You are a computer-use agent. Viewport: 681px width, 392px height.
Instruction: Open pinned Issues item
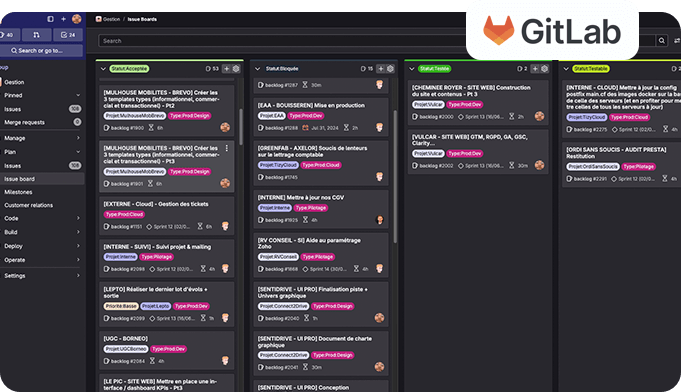41,109
